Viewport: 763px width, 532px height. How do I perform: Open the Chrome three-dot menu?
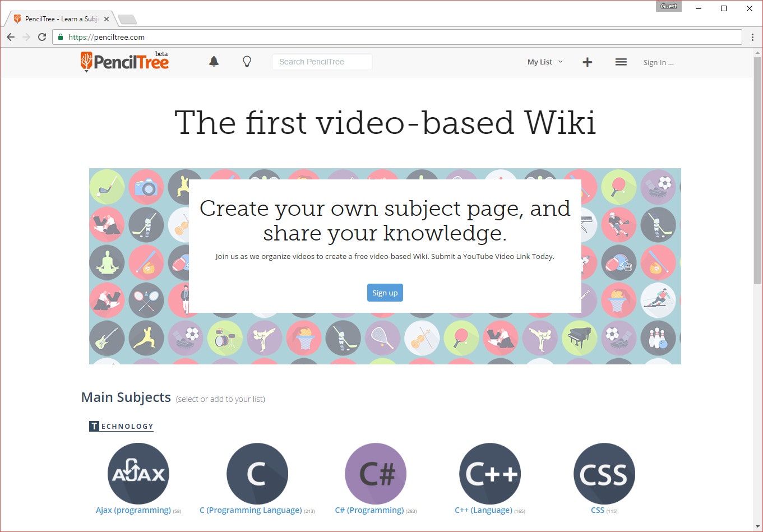point(752,37)
